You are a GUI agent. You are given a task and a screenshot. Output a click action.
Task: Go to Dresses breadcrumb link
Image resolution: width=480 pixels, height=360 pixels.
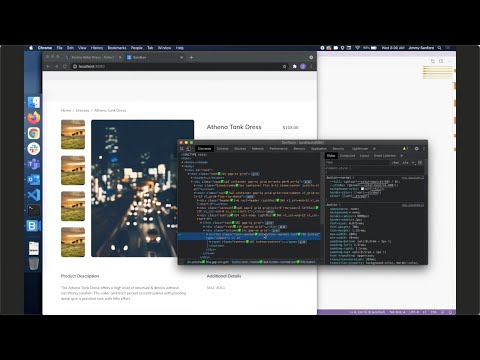82,110
